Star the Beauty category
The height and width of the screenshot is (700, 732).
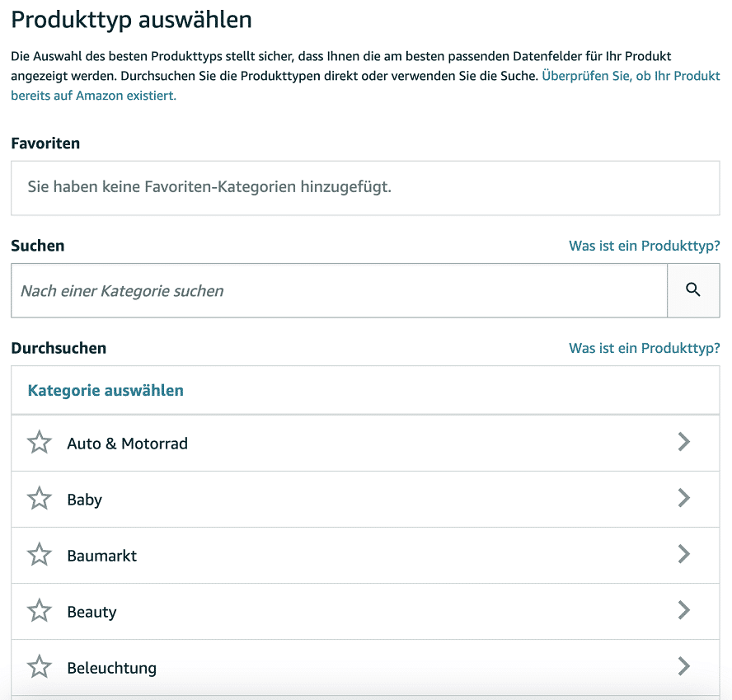(x=40, y=611)
